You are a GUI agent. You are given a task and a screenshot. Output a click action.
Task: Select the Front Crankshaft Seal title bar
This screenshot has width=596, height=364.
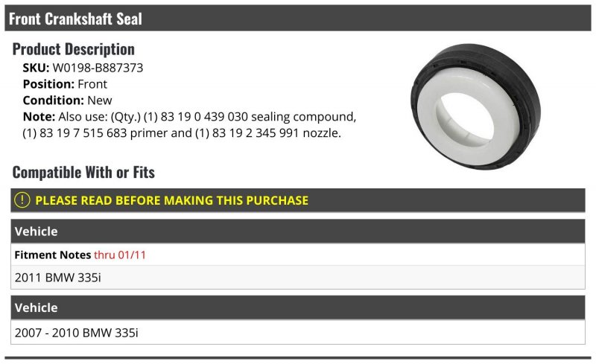[297, 19]
